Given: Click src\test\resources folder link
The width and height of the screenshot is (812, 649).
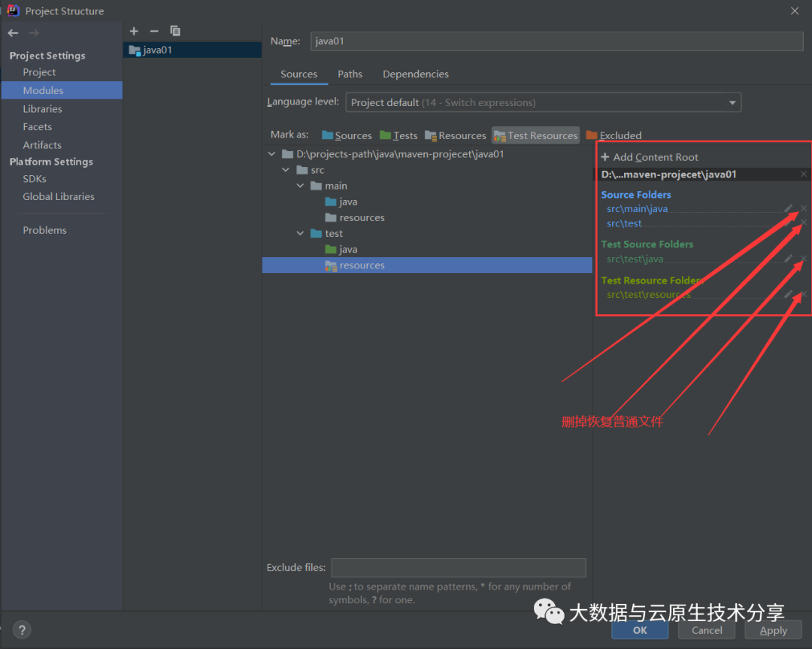Looking at the screenshot, I should pyautogui.click(x=648, y=294).
